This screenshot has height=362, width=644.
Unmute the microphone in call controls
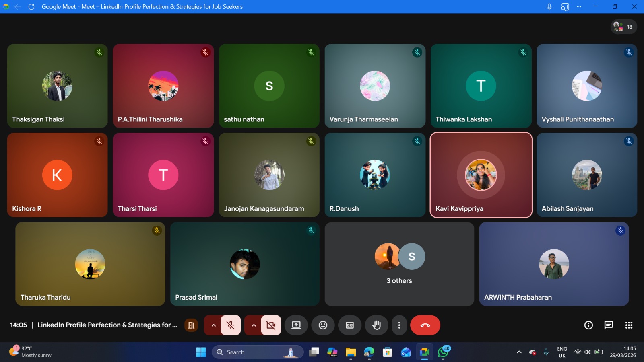[231, 325]
